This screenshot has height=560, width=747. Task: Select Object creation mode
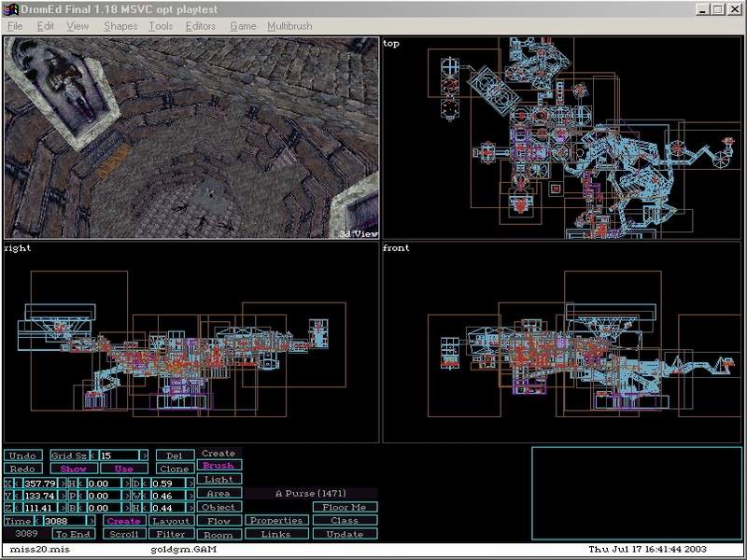pos(218,507)
